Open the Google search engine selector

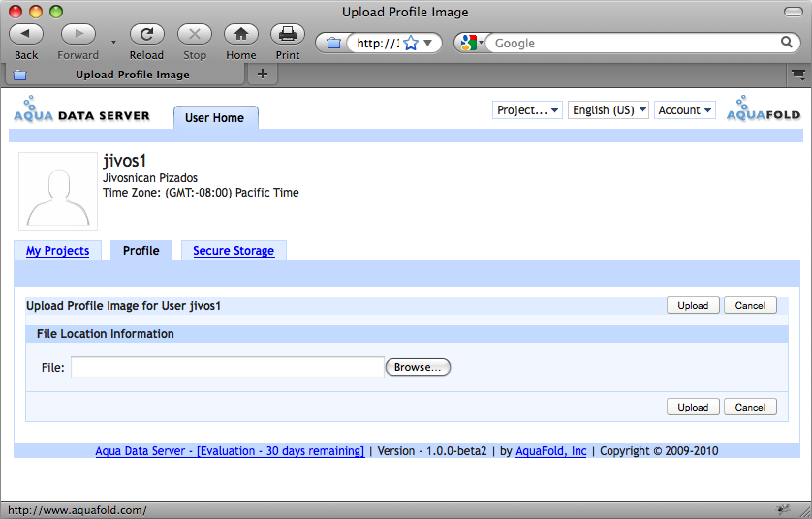tap(471, 43)
